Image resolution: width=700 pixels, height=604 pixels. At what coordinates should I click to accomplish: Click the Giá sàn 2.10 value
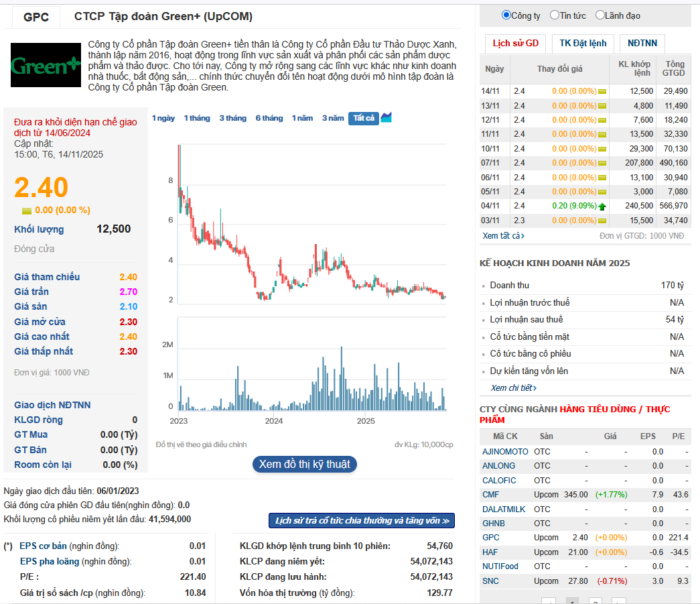(128, 306)
